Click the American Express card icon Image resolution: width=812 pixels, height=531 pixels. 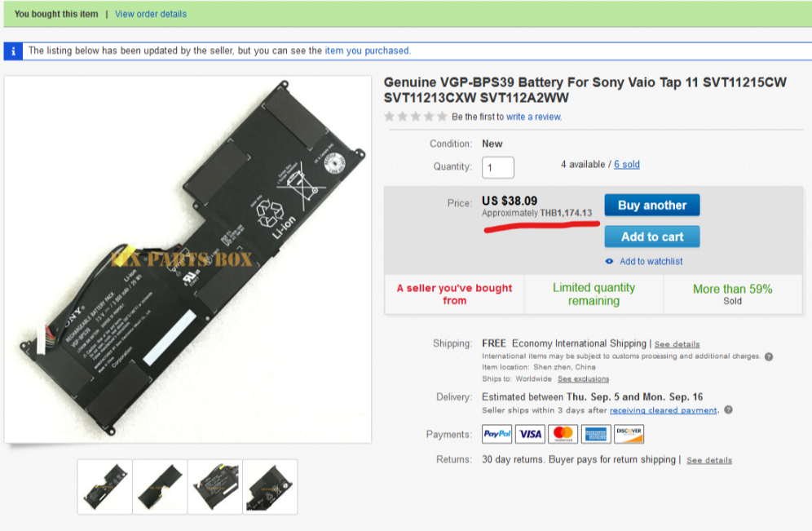pos(596,434)
